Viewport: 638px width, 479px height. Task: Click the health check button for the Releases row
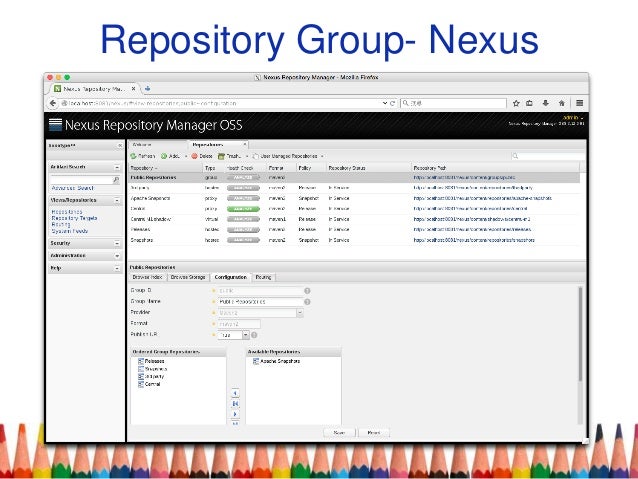pyautogui.click(x=243, y=230)
